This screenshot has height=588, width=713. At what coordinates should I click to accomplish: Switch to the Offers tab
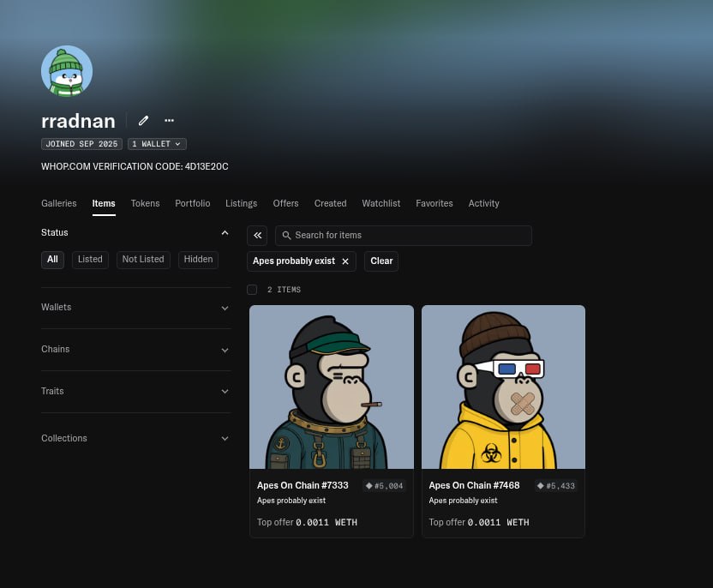[x=285, y=203]
